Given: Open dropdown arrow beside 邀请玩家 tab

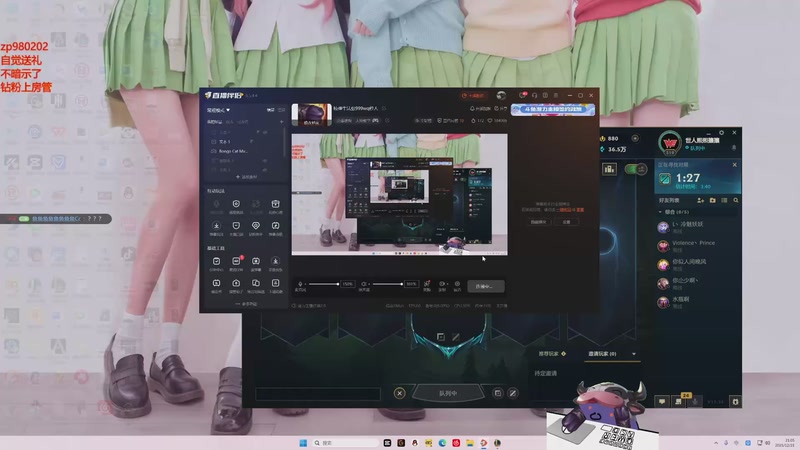Looking at the screenshot, I should pos(634,354).
